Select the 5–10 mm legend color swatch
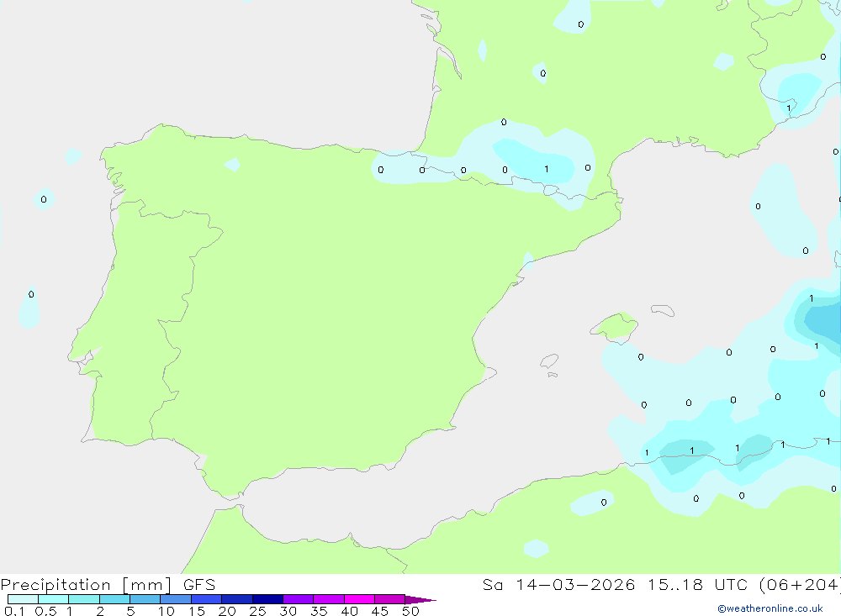 click(x=145, y=599)
